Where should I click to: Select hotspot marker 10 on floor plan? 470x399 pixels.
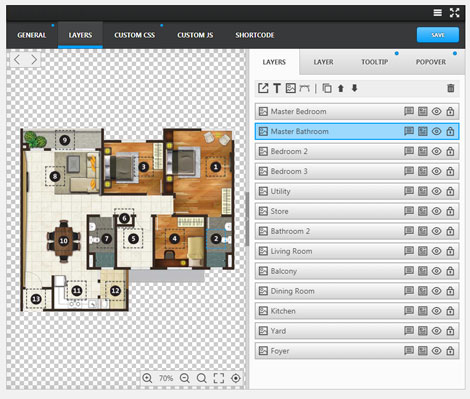pyautogui.click(x=63, y=241)
